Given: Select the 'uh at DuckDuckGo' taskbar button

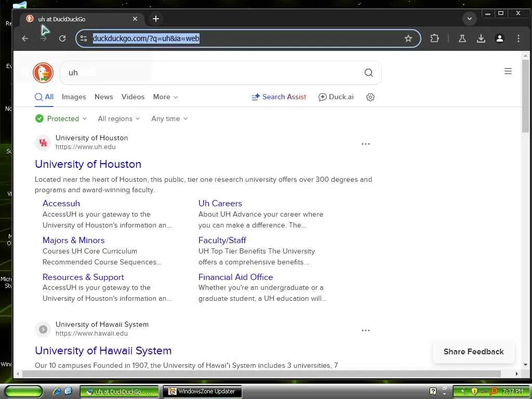Looking at the screenshot, I should point(119,392).
